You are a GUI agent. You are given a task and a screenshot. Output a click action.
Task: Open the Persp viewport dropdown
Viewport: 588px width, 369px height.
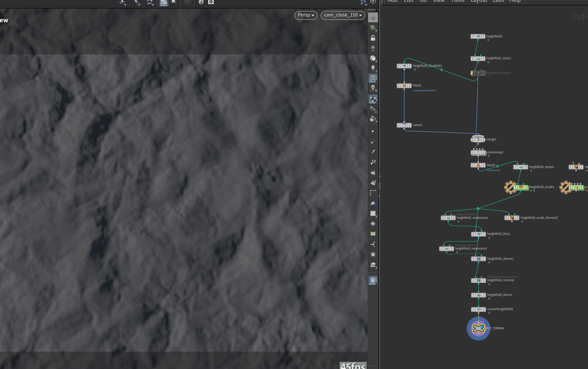(306, 15)
